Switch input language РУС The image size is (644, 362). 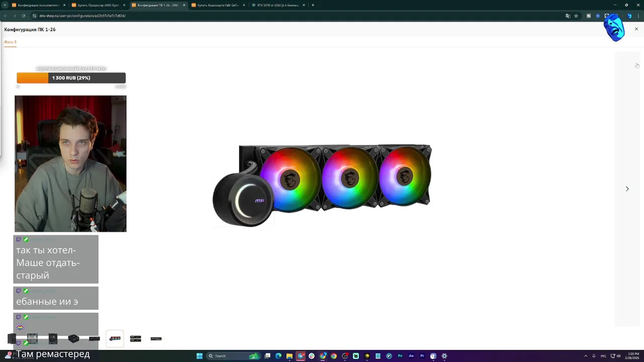[603, 356]
